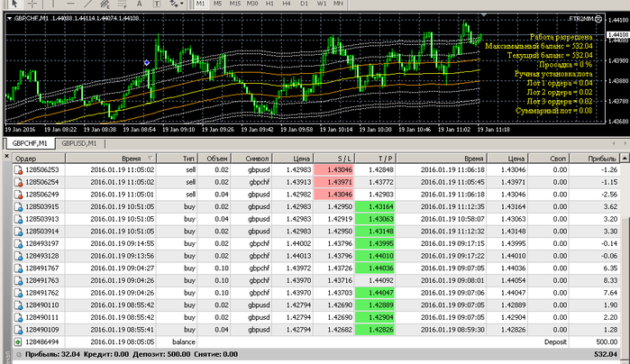The width and height of the screenshot is (630, 364).
Task: Select the text (A) tool
Action: 139,4
